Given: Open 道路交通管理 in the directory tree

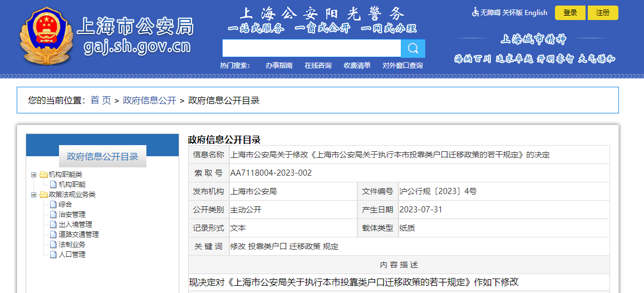Looking at the screenshot, I should pos(78,234).
